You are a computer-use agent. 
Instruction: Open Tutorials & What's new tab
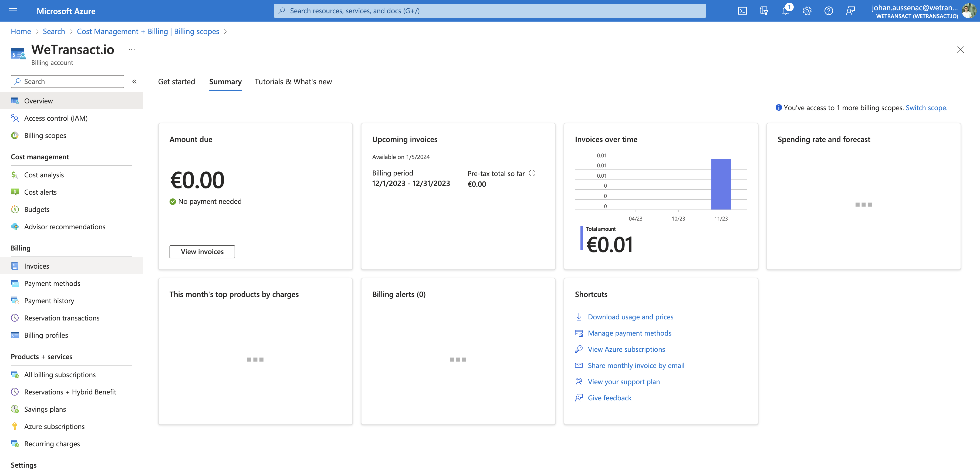(x=293, y=82)
